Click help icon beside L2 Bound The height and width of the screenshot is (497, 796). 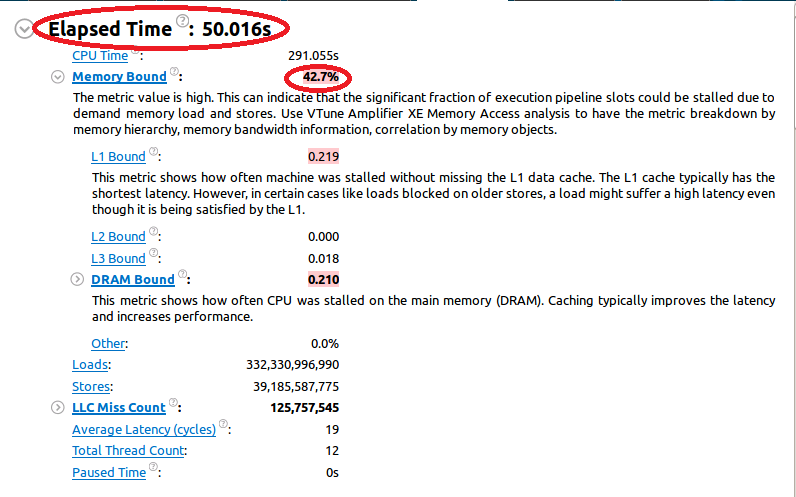[x=153, y=231]
